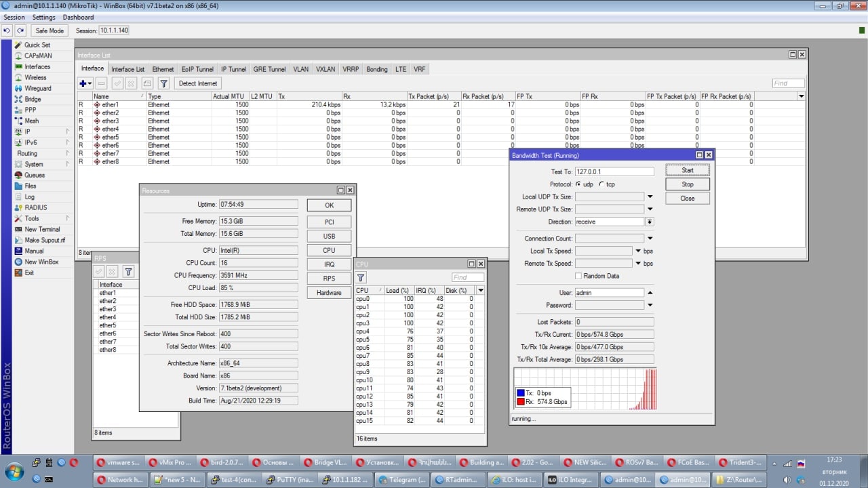Screen dimensions: 868x488
Task: Click the remove (minus) button in Interface List
Action: (102, 83)
